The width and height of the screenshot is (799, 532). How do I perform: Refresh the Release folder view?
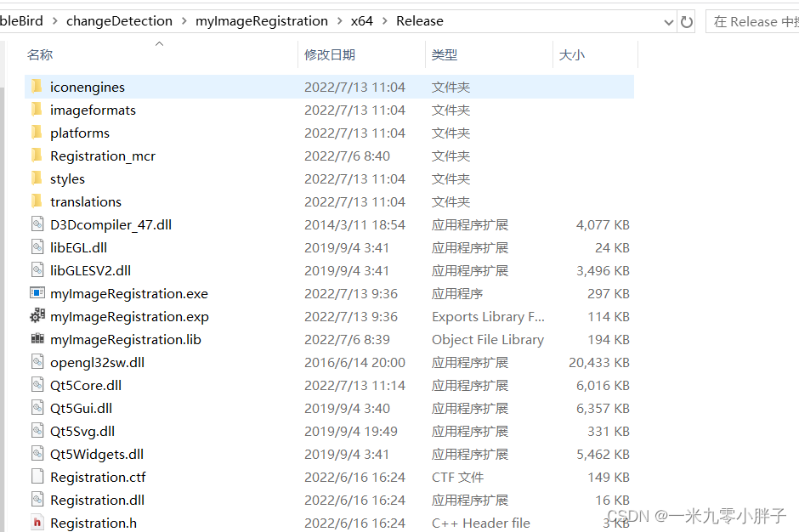687,22
